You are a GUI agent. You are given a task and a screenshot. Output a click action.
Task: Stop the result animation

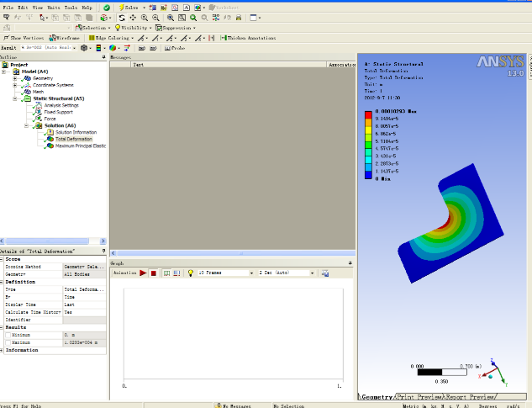click(x=154, y=273)
